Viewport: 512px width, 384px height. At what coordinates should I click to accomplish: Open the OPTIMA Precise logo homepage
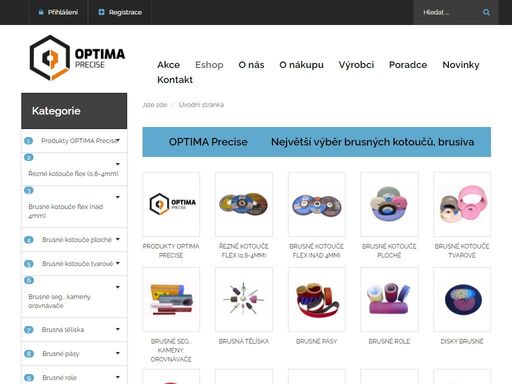click(77, 58)
